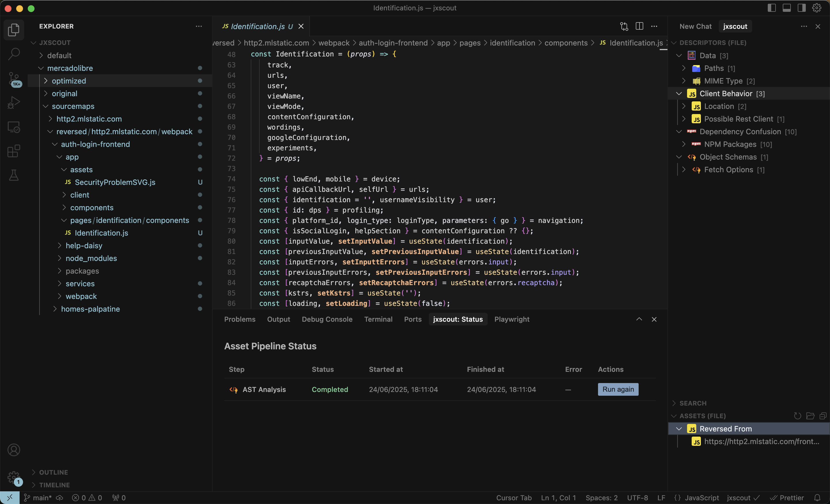Collapse the mercadolibre folder
Viewport: 830px width, 504px height.
[x=120, y=68]
